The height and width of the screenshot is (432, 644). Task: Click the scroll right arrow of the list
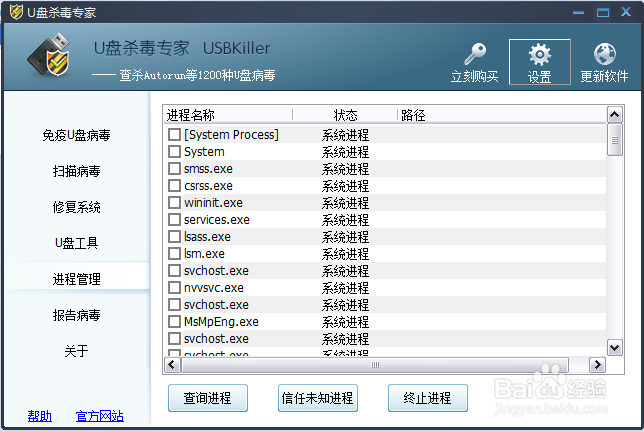click(598, 365)
